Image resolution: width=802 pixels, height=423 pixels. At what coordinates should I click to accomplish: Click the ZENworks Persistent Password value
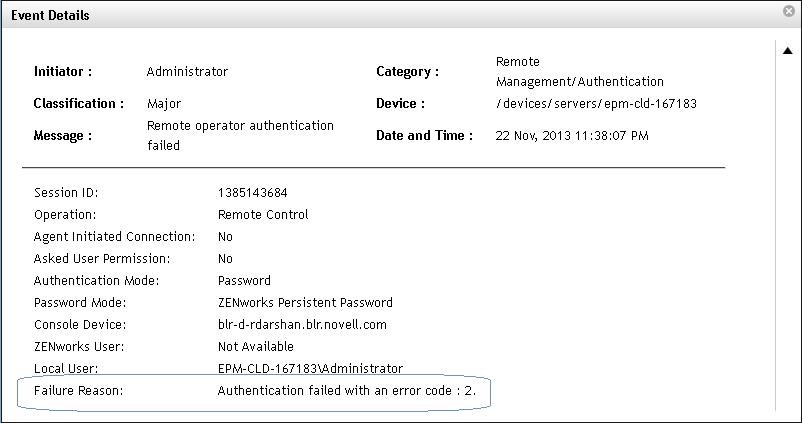[305, 303]
